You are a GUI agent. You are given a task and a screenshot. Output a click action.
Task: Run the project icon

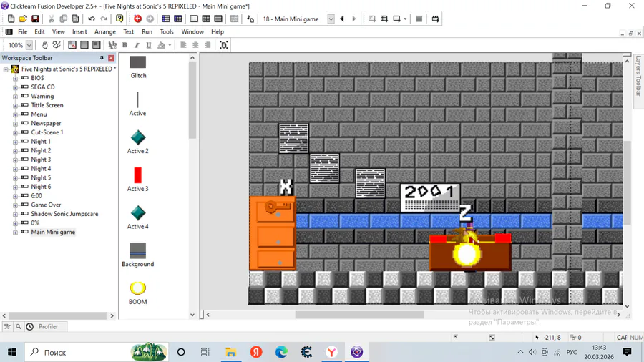pyautogui.click(x=371, y=19)
